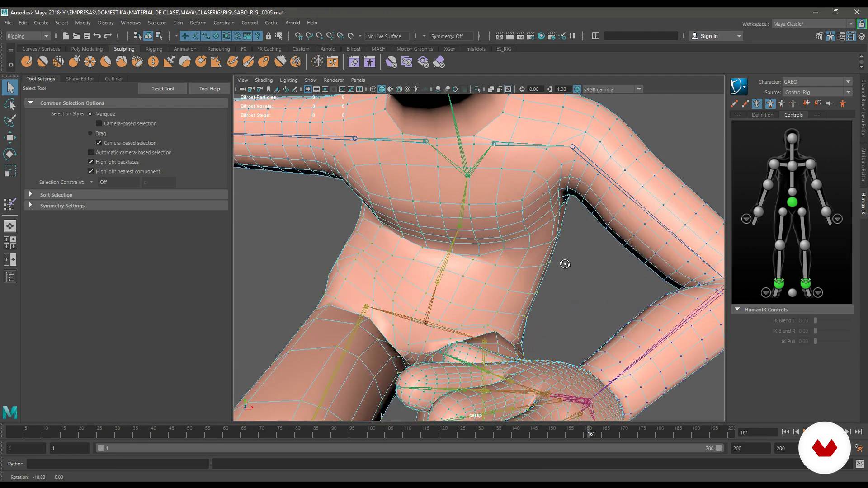The width and height of the screenshot is (868, 488).
Task: Activate the Move tool in toolbox
Action: pyautogui.click(x=10, y=137)
